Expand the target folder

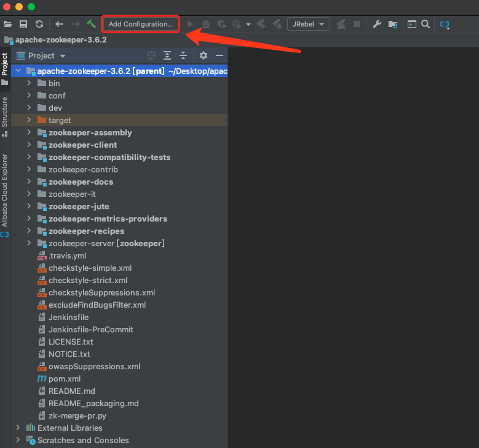[x=29, y=120]
